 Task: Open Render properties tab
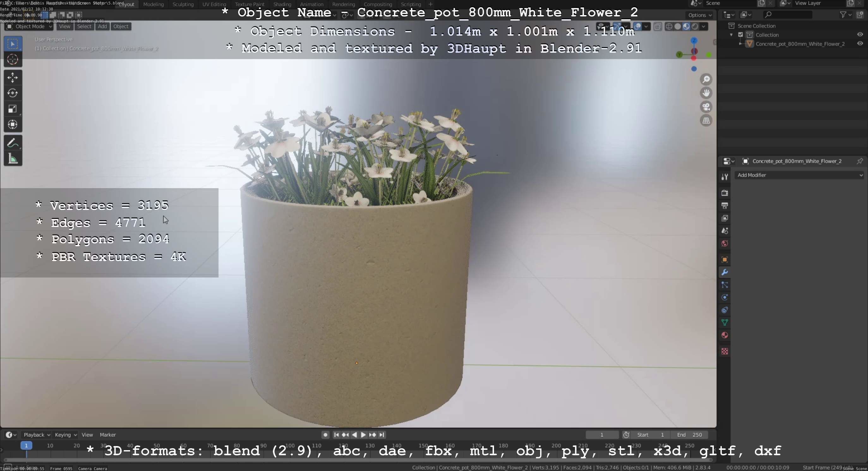[725, 193]
